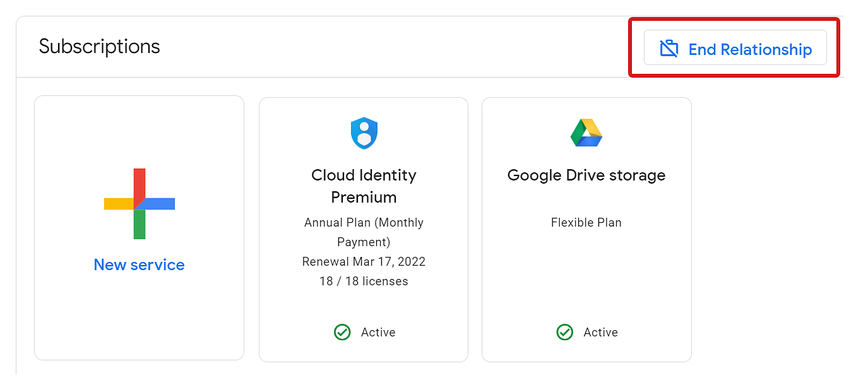This screenshot has width=868, height=385.
Task: Click the crossed-out briefcase icon
Action: coord(669,49)
